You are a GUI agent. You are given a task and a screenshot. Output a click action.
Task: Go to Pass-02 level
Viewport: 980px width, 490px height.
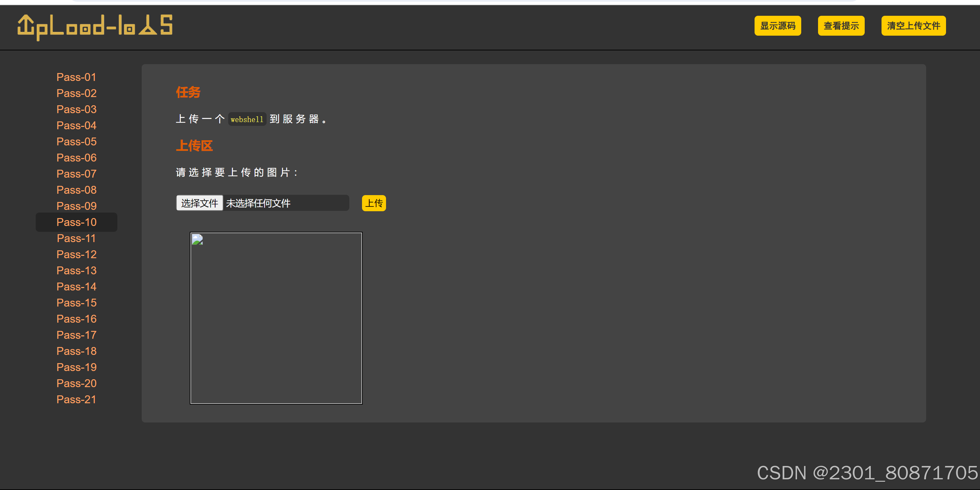pyautogui.click(x=76, y=93)
